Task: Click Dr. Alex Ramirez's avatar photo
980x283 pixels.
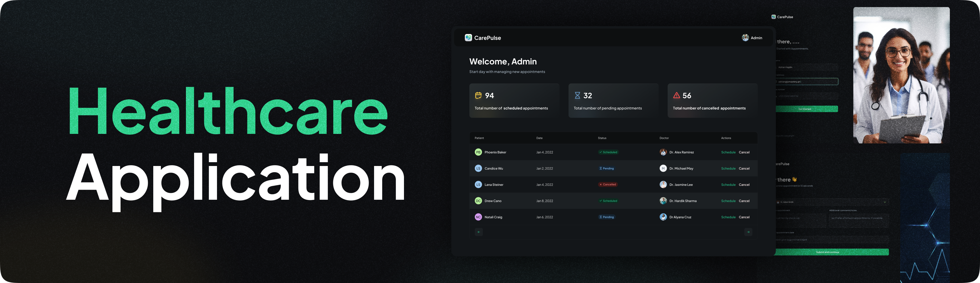Action: pyautogui.click(x=663, y=152)
